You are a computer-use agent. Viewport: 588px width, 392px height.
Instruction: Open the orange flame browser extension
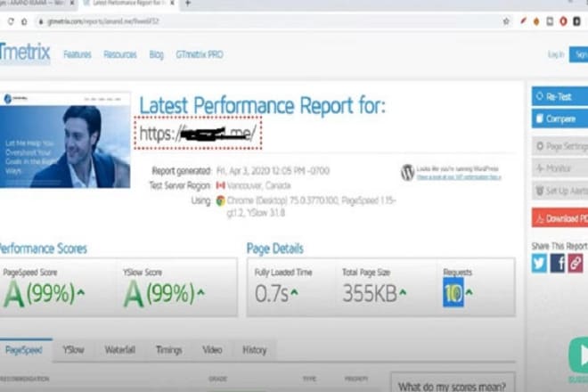536,21
